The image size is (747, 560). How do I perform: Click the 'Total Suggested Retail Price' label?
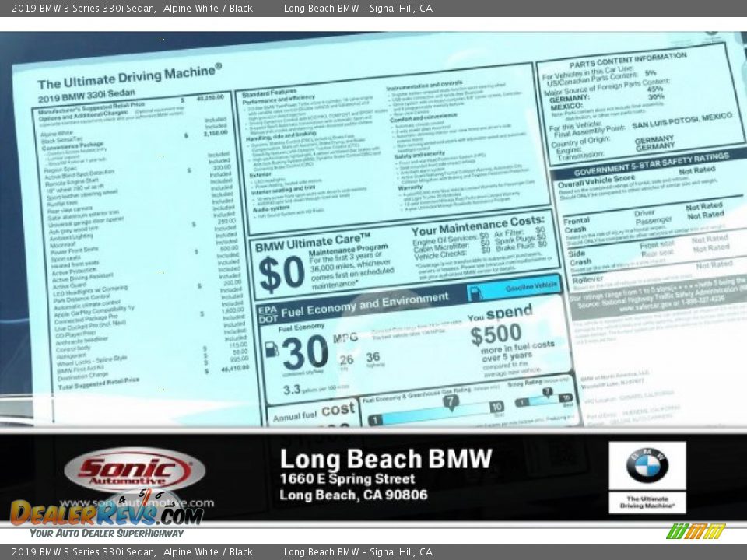(99, 383)
